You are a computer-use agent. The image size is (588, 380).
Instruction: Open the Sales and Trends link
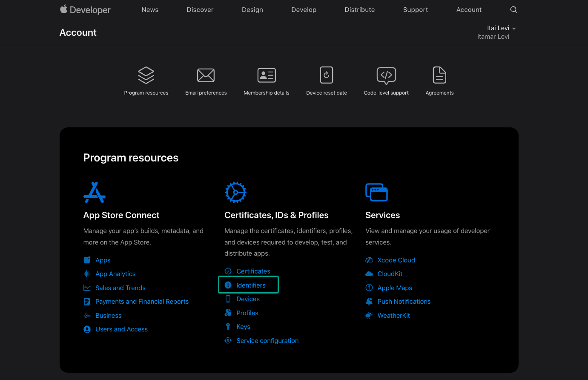[x=120, y=288]
